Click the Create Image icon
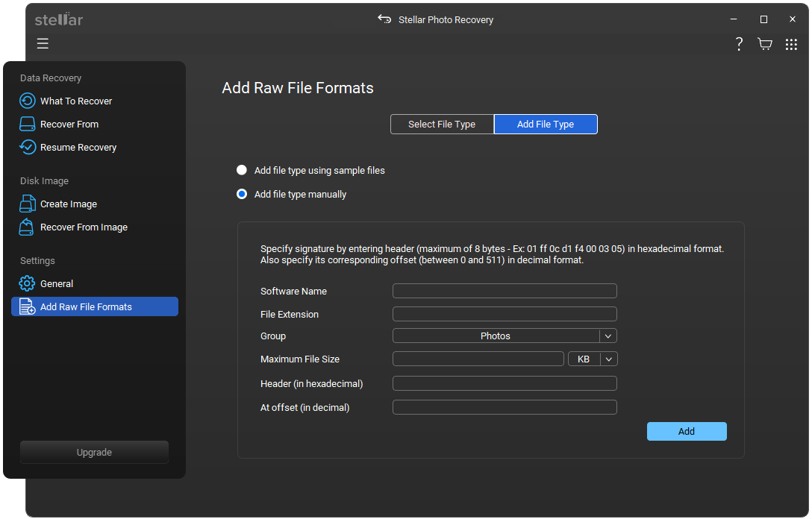Screen dimensions: 812x519 click(28, 204)
